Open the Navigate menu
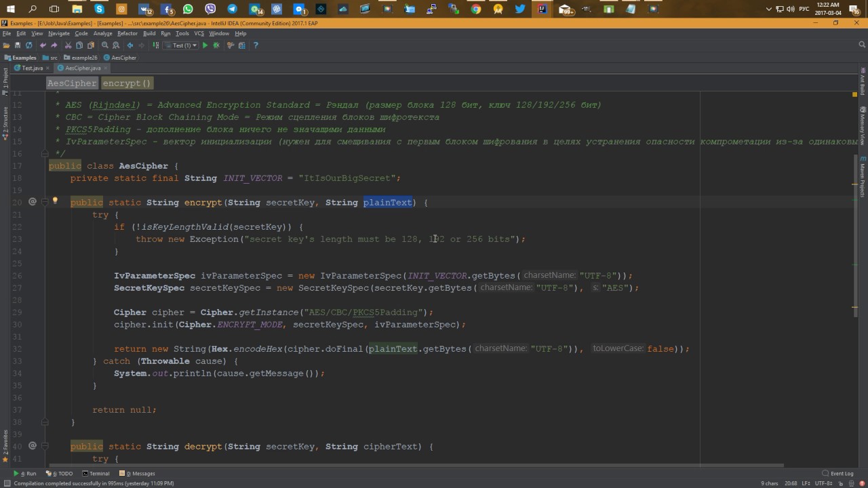Screen dimensions: 868x488 [59, 33]
